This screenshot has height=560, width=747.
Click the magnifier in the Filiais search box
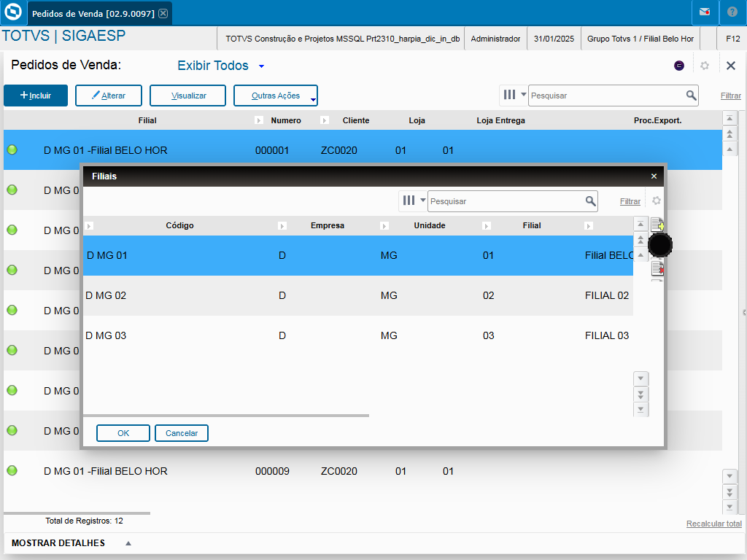(590, 201)
